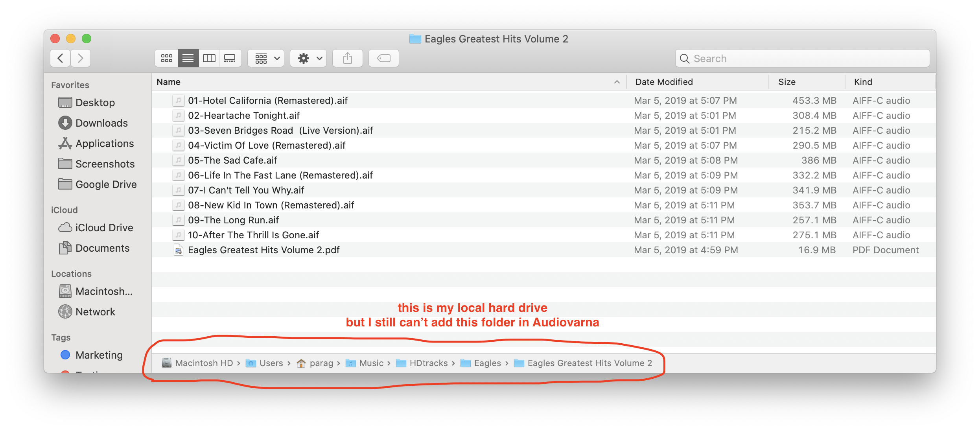
Task: Select the blue Marketing tag
Action: (99, 355)
